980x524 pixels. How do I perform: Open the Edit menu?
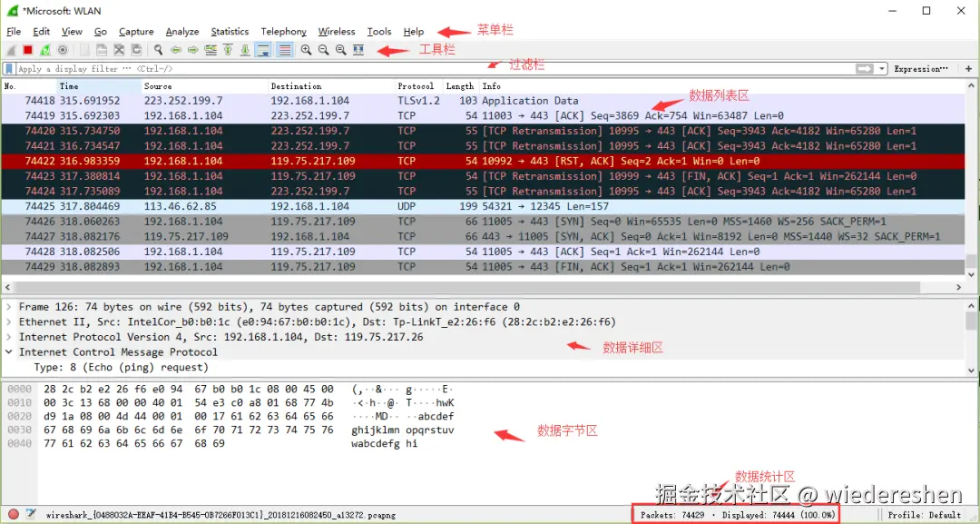coord(41,31)
